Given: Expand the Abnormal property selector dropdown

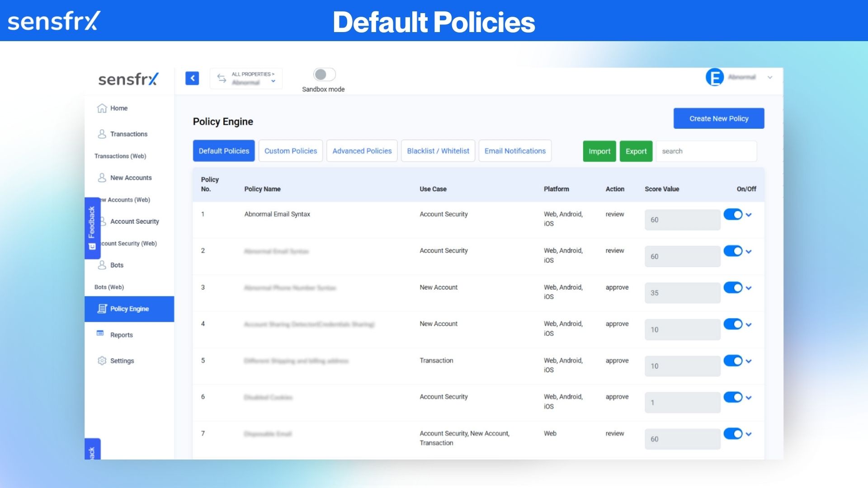Looking at the screenshot, I should pos(273,81).
